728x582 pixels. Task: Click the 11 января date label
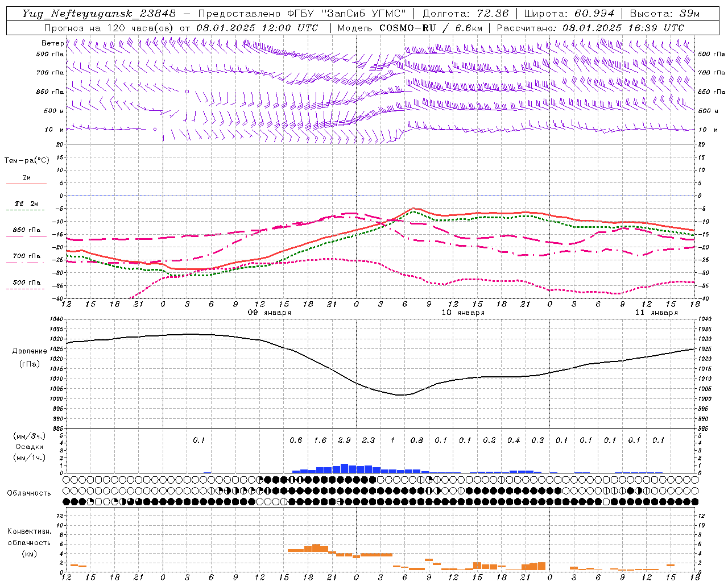(656, 313)
